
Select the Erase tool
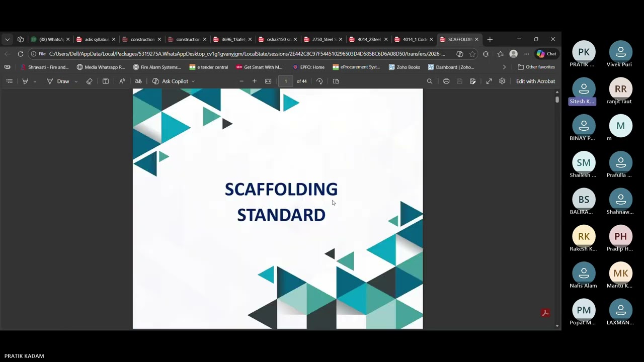coord(89,81)
